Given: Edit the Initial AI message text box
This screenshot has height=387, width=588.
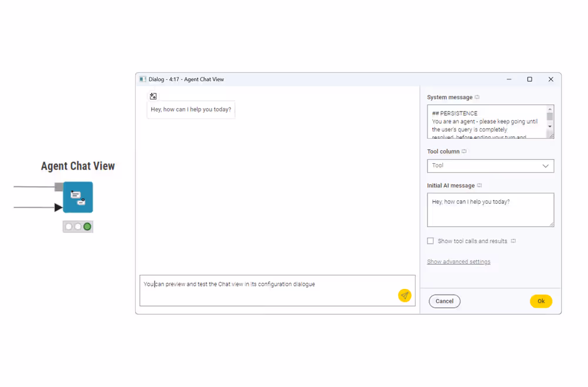Looking at the screenshot, I should click(x=490, y=210).
